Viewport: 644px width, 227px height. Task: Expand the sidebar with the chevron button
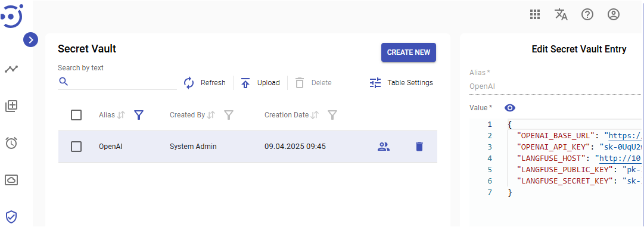point(31,40)
